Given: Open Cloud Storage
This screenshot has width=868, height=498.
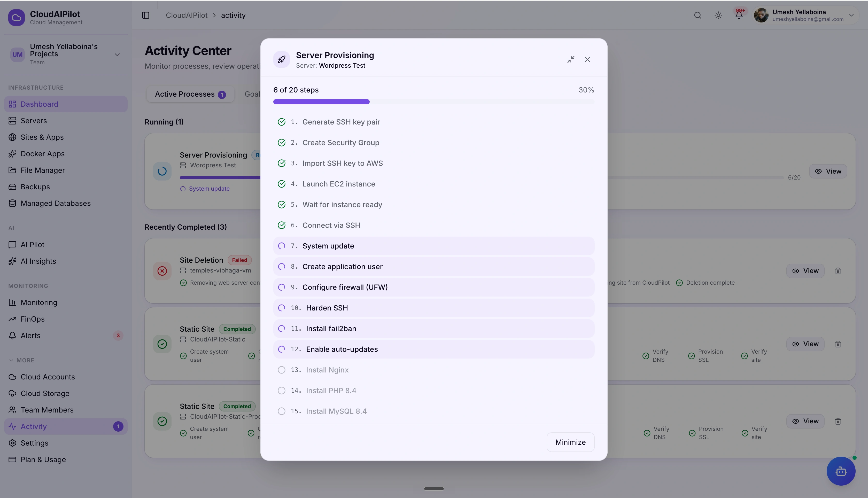Looking at the screenshot, I should click(x=66, y=393).
